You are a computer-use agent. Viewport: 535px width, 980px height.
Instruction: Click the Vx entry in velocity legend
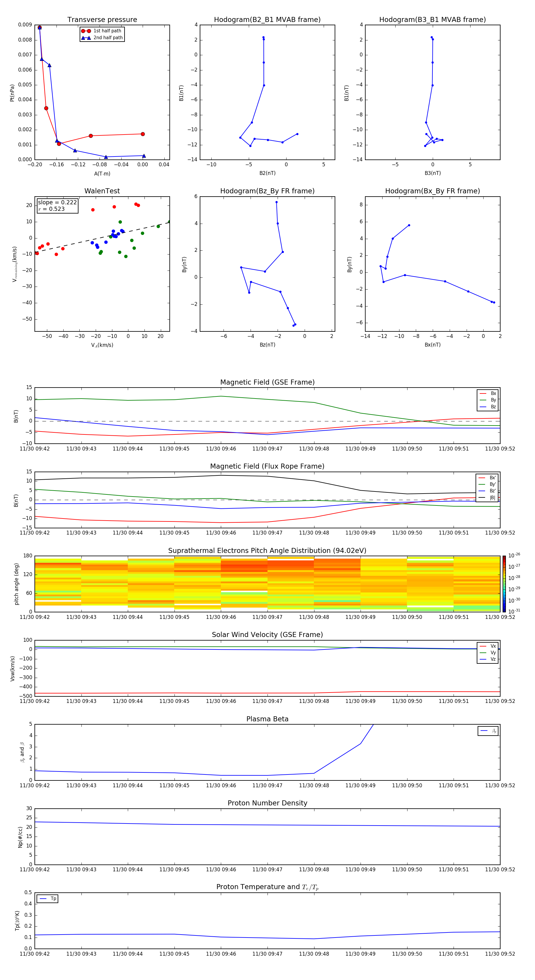(x=488, y=646)
